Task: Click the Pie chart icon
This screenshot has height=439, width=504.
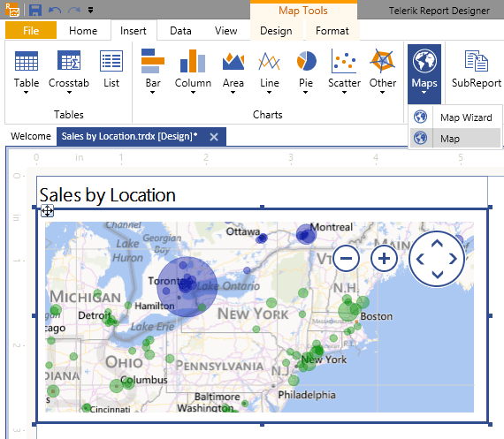Action: tap(306, 61)
